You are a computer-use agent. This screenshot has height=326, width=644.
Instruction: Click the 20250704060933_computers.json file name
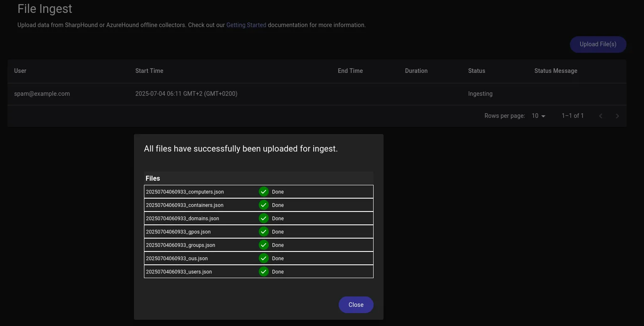click(185, 192)
